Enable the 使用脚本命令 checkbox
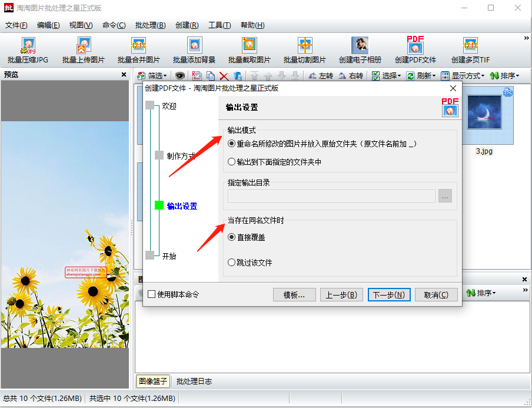The image size is (532, 408). [x=152, y=294]
